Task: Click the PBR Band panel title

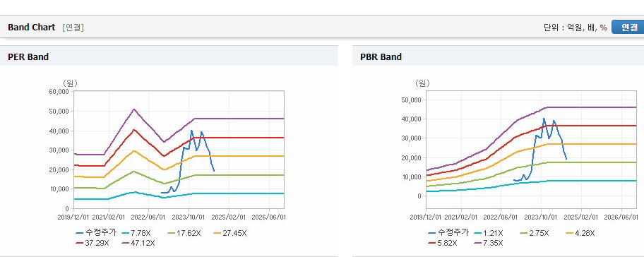Action: coord(381,57)
